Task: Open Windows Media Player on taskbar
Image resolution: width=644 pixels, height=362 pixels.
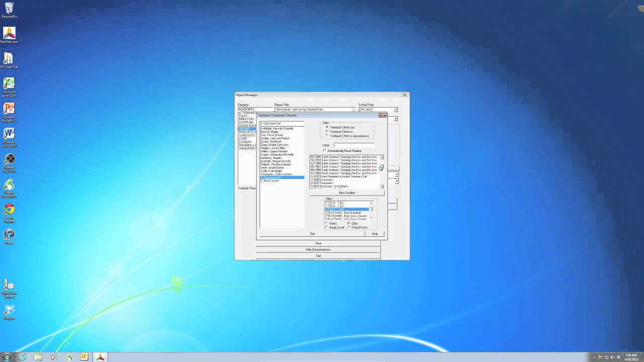Action: click(53, 357)
